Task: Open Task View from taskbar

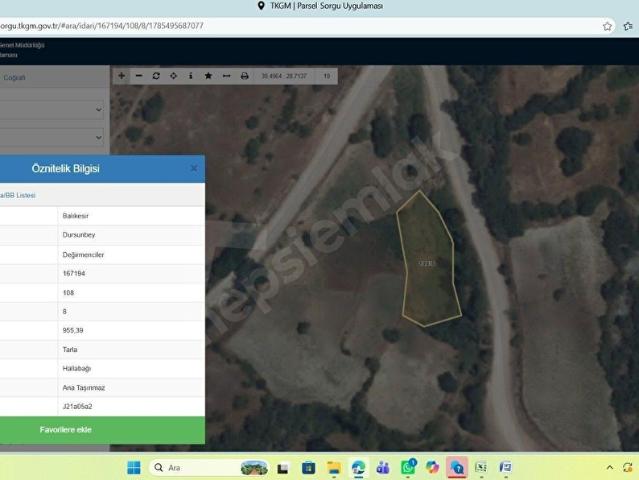Action: coord(282,468)
